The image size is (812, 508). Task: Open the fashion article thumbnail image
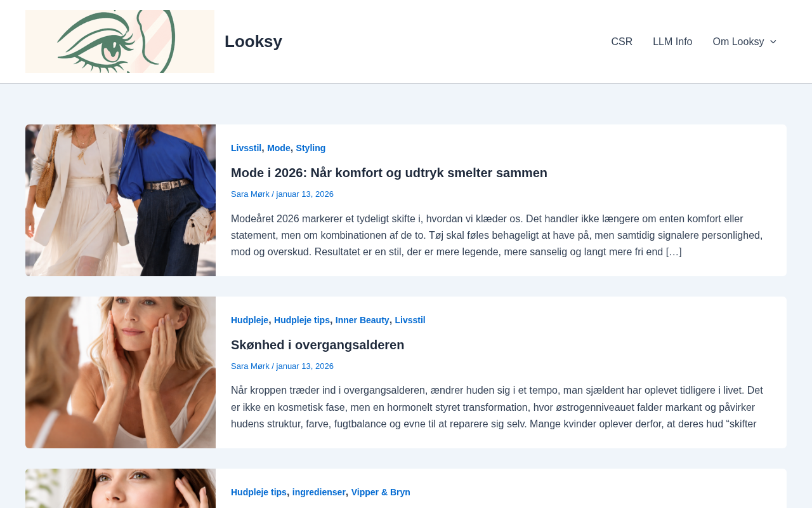click(x=121, y=200)
